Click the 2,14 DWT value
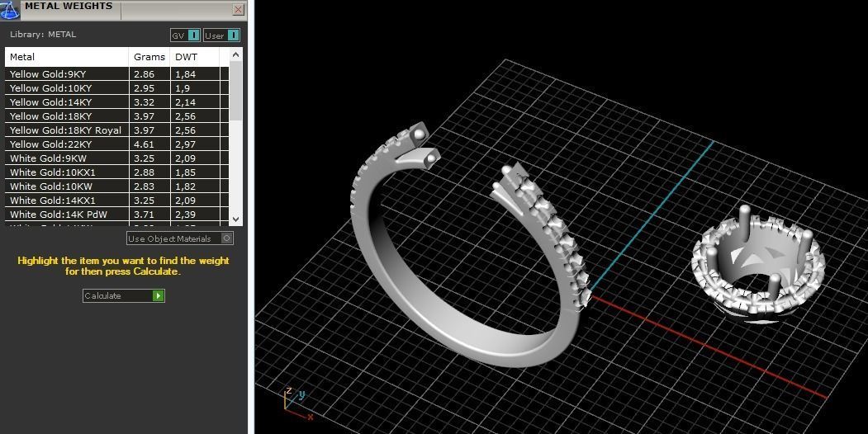The height and width of the screenshot is (434, 868). [186, 102]
